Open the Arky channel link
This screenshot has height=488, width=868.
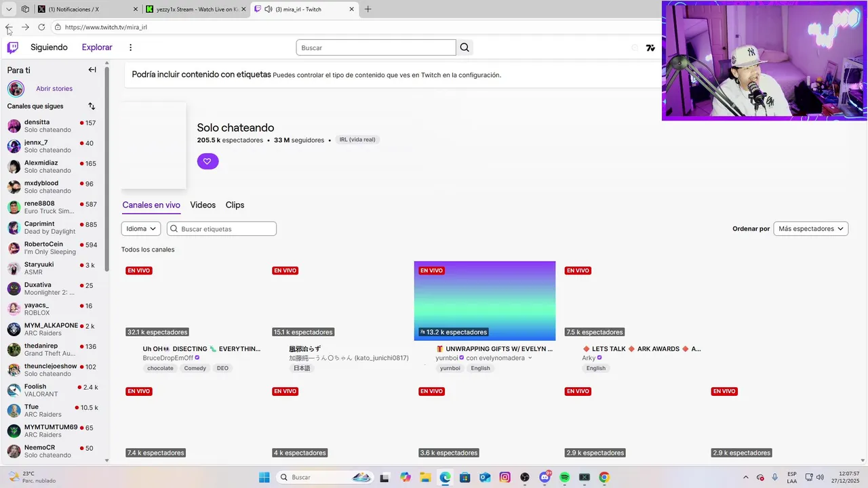589,358
